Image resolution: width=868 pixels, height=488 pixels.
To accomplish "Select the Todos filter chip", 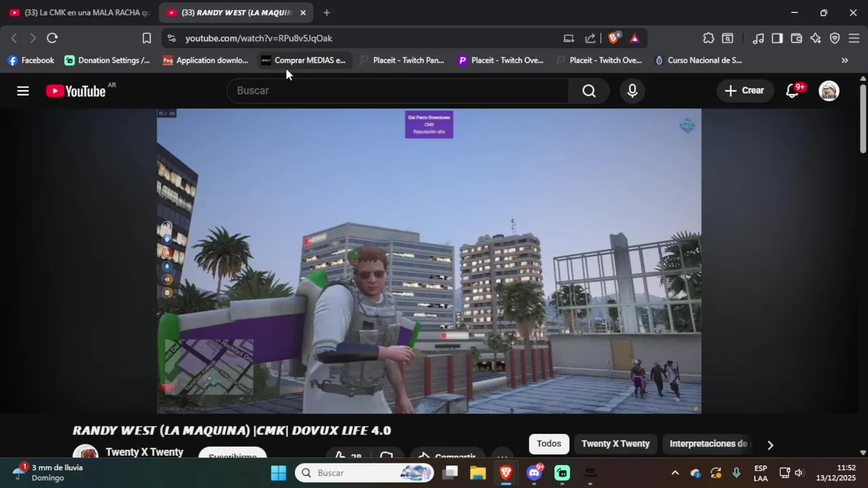I will coord(549,444).
